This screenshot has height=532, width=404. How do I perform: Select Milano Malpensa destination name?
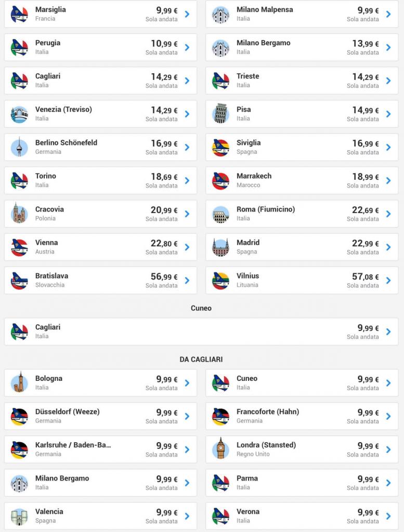tap(265, 9)
